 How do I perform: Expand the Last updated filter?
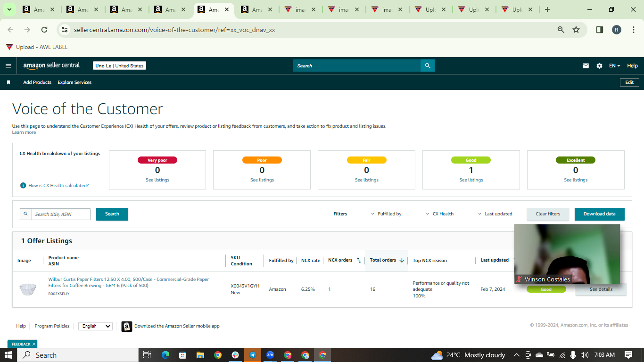(495, 214)
